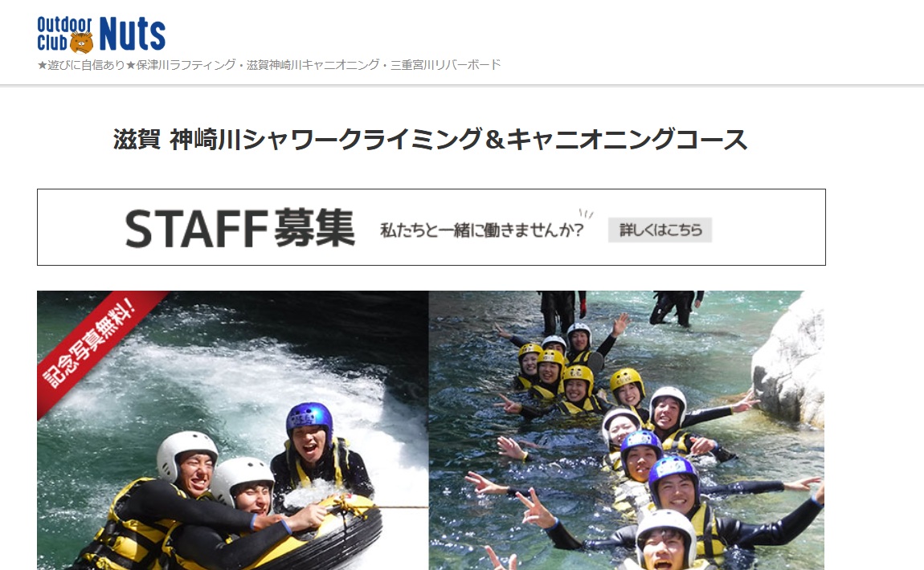Select the 神崎川シャワークライミング page heading
This screenshot has width=924, height=570.
click(x=430, y=140)
